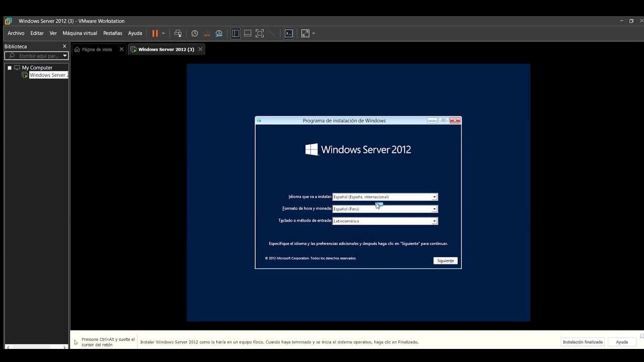Open the Máquina virtual menu
The width and height of the screenshot is (644, 362).
(x=80, y=33)
